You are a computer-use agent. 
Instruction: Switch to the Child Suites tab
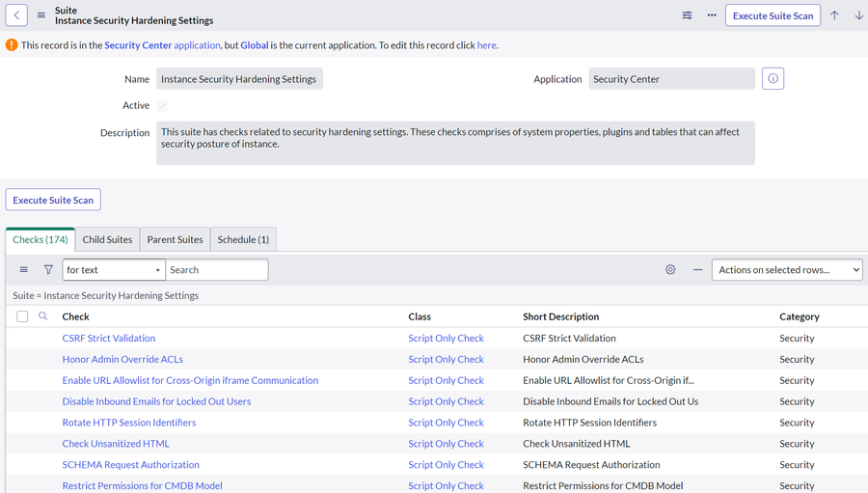tap(107, 239)
